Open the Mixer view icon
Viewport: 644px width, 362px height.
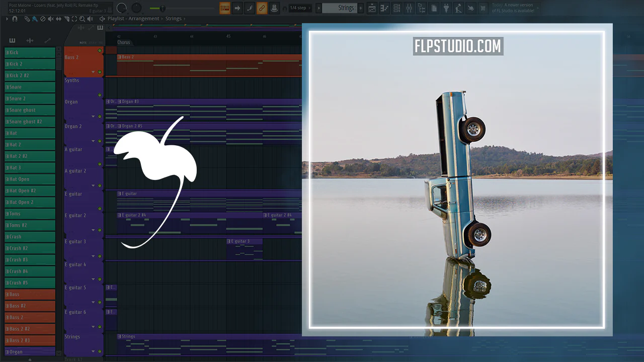(x=409, y=8)
